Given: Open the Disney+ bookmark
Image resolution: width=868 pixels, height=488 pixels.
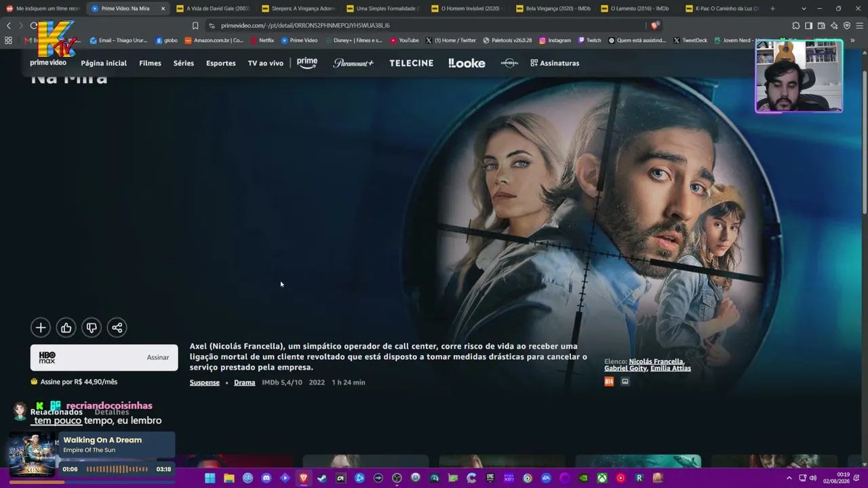Looking at the screenshot, I should click(353, 41).
